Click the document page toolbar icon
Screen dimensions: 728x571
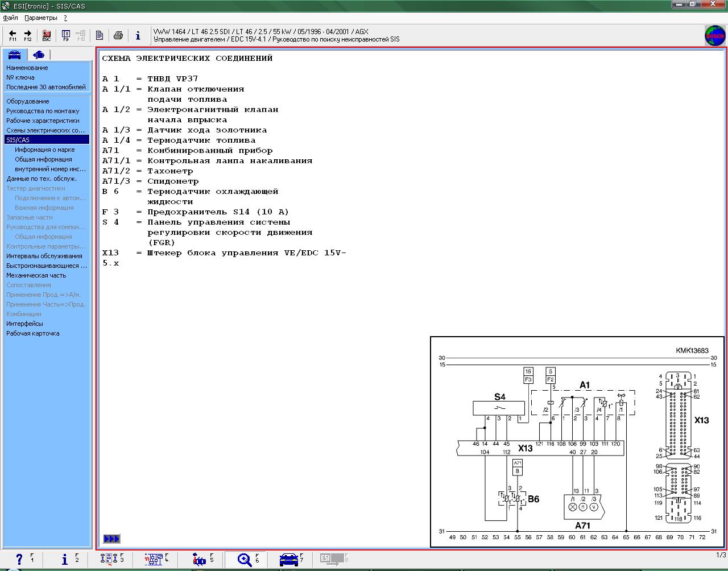coord(99,35)
